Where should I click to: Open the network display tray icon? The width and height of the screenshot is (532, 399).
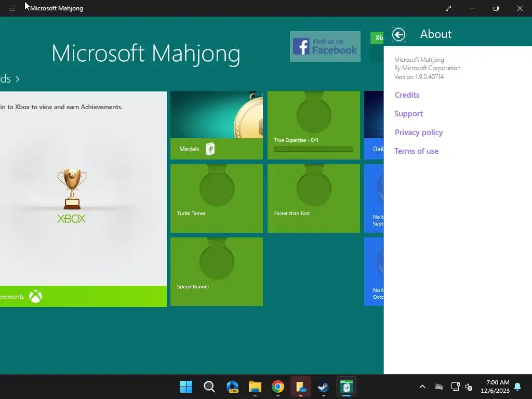(x=455, y=387)
